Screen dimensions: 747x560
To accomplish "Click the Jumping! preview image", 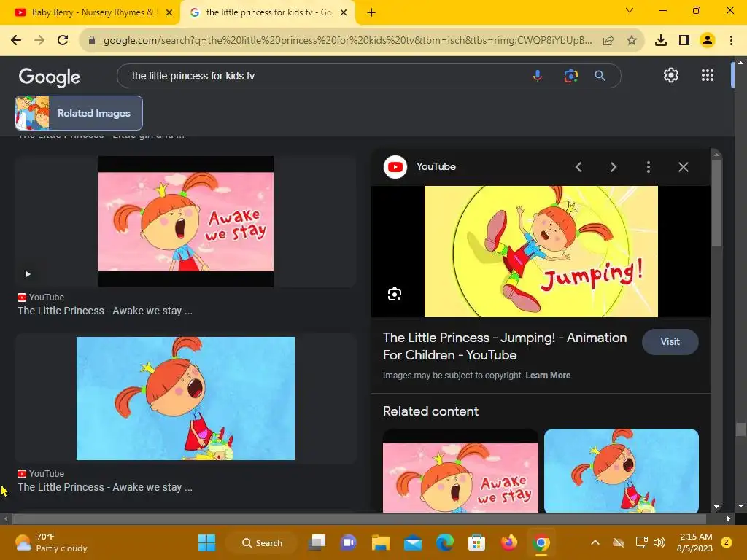I will click(x=541, y=252).
